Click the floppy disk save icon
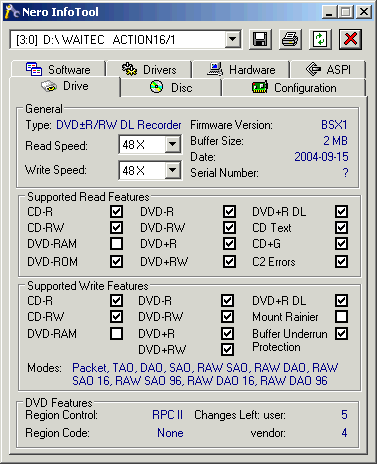The height and width of the screenshot is (464, 377). coord(260,40)
